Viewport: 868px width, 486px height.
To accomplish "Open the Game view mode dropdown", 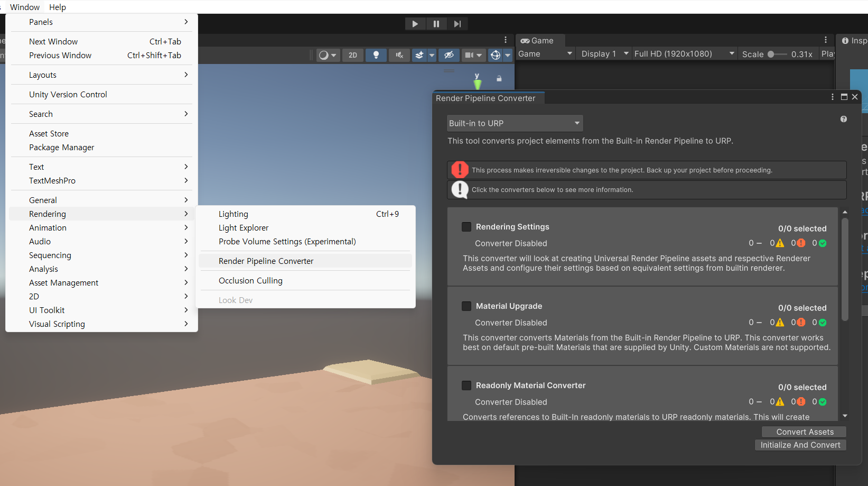I will coord(545,54).
